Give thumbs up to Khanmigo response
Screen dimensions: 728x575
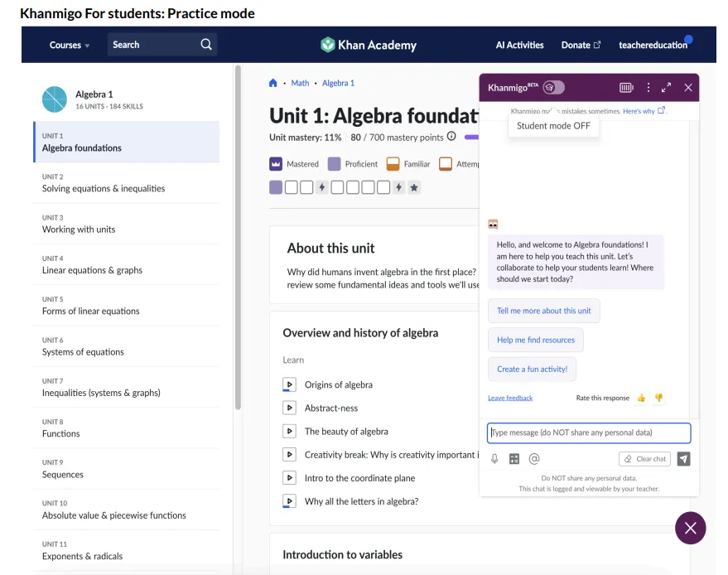point(641,398)
